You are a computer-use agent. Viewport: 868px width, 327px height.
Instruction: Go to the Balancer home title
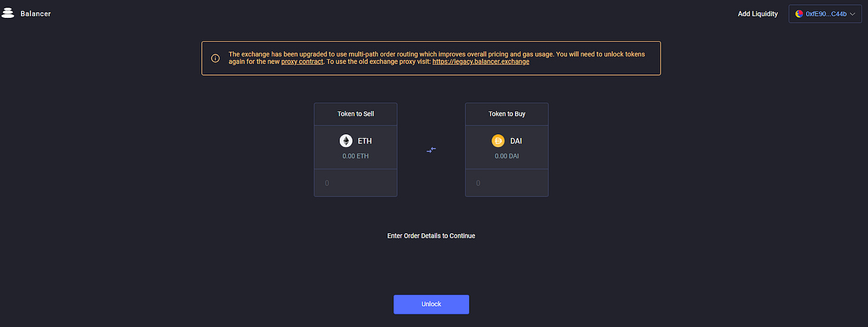(x=35, y=13)
